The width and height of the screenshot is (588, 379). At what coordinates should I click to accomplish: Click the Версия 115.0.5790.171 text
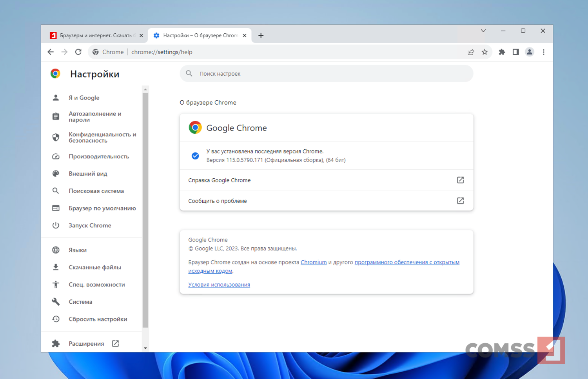pos(276,160)
